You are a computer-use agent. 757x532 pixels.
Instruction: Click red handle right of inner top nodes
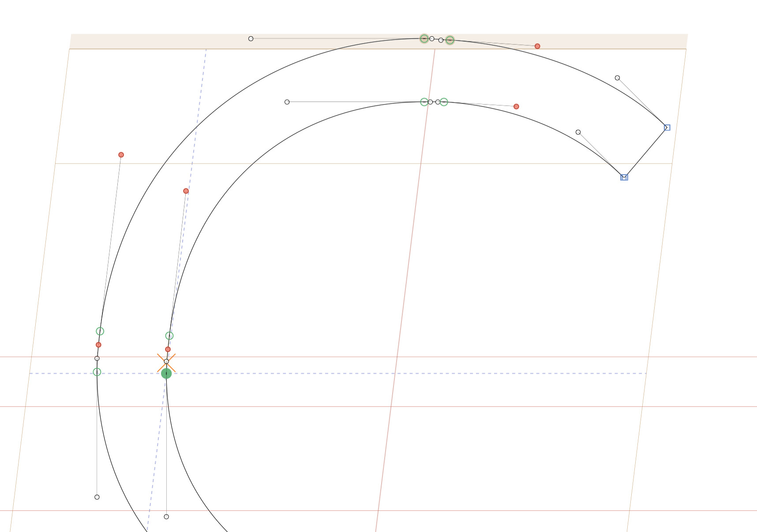click(x=516, y=106)
